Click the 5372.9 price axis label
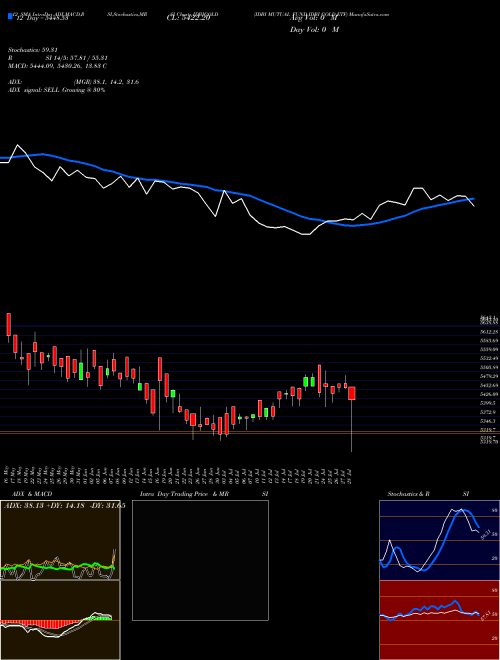This screenshot has height=660, width=500. [x=489, y=412]
